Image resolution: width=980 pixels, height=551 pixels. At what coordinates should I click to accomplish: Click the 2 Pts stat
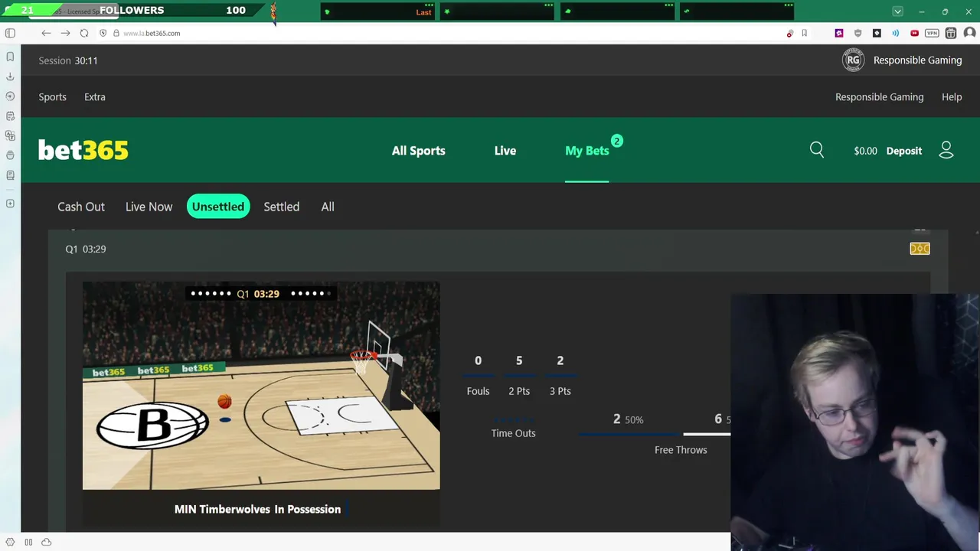click(519, 375)
